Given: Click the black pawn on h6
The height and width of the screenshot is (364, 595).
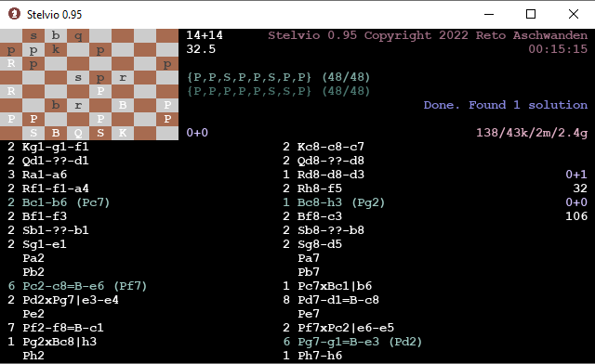Looking at the screenshot, I should point(167,63).
